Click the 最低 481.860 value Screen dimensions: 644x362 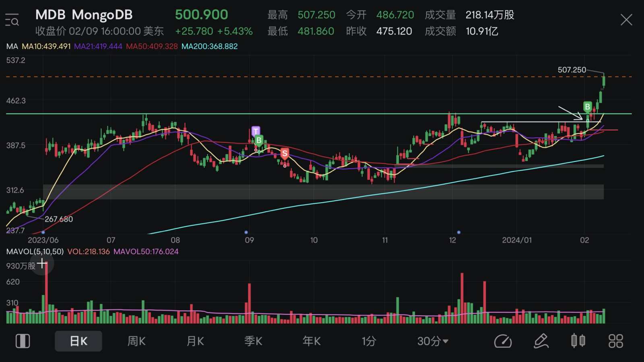tap(316, 31)
